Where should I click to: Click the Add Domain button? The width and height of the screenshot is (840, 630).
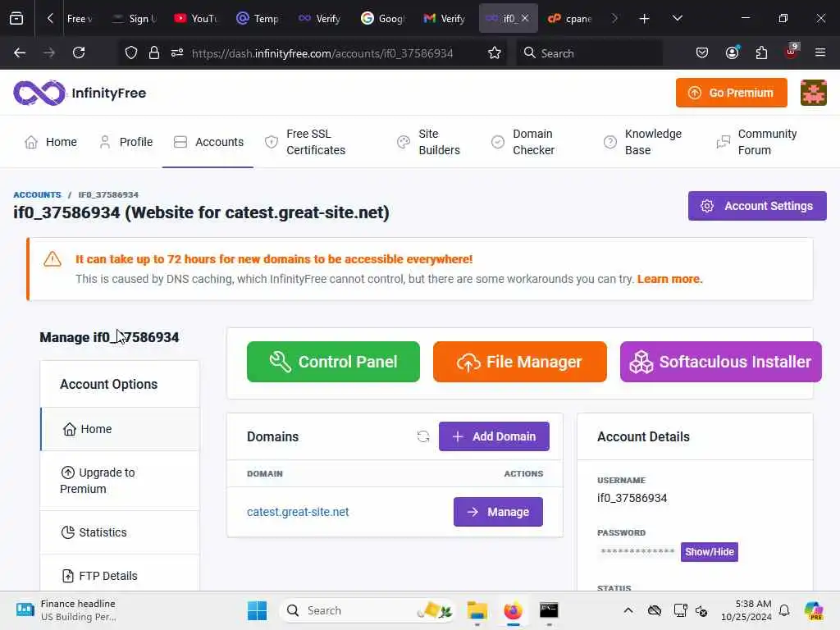tap(494, 436)
